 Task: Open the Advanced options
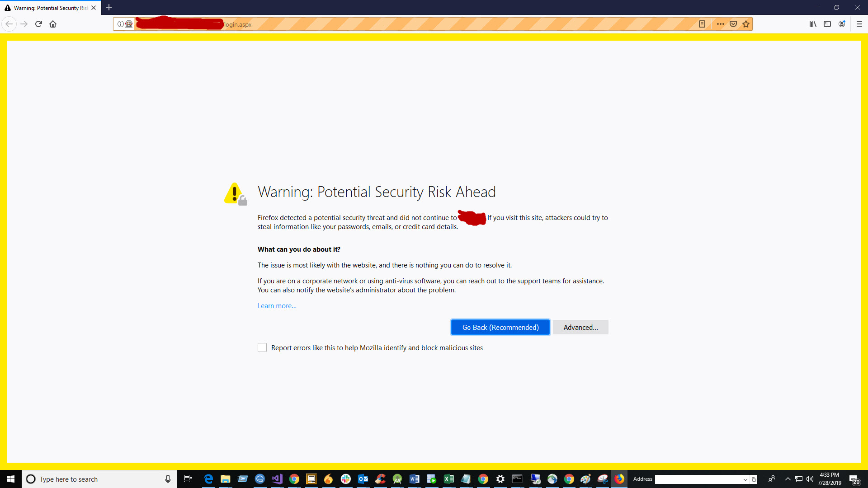coord(580,327)
